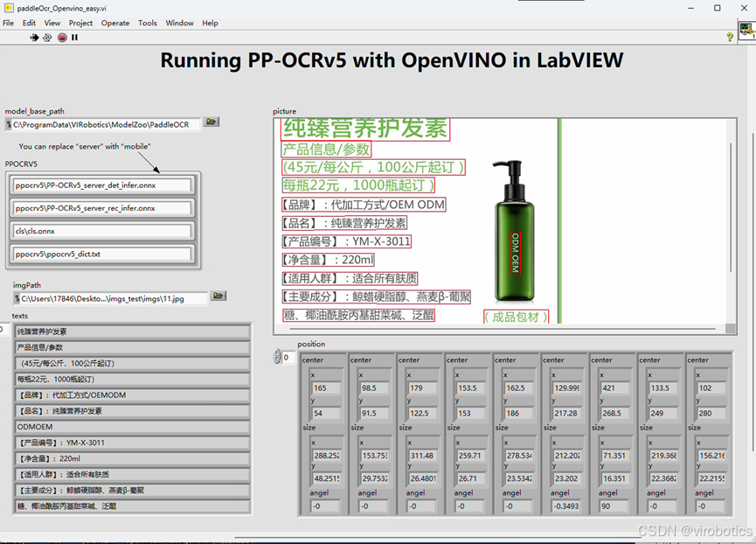Click the model_base_path input field
This screenshot has height=544, width=756.
pos(103,124)
